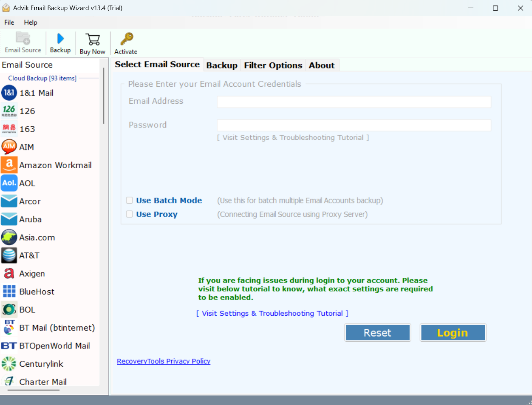Click the Email Source toolbar icon
The height and width of the screenshot is (405, 532).
click(23, 38)
